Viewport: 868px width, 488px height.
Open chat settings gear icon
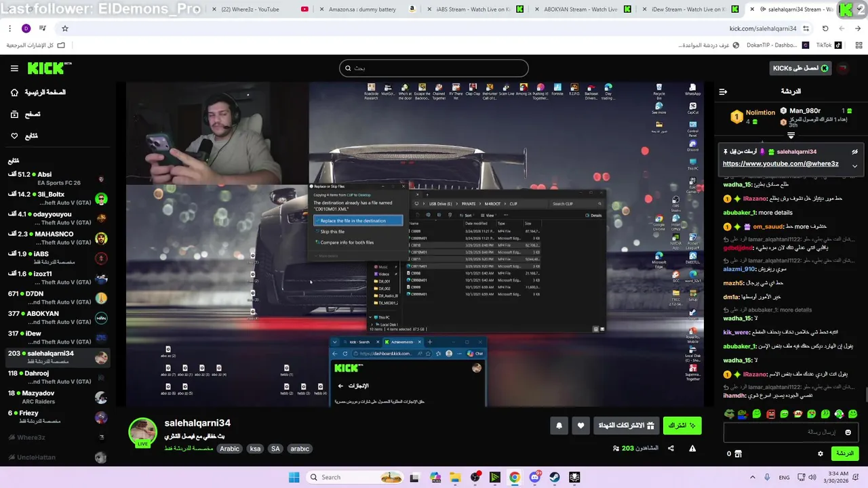821,453
